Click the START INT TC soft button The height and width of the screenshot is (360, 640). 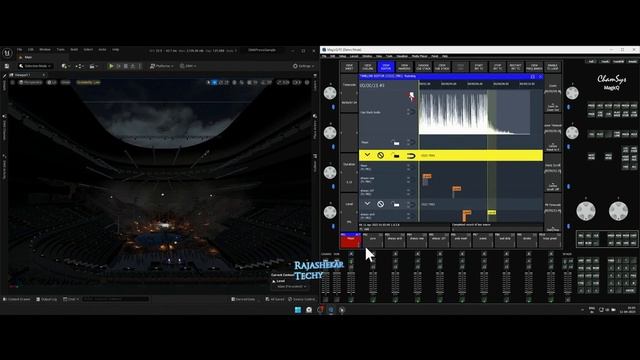[479, 67]
